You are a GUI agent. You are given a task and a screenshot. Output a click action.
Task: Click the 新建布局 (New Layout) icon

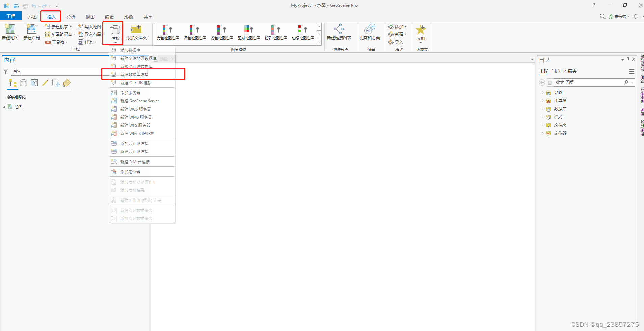click(x=32, y=30)
